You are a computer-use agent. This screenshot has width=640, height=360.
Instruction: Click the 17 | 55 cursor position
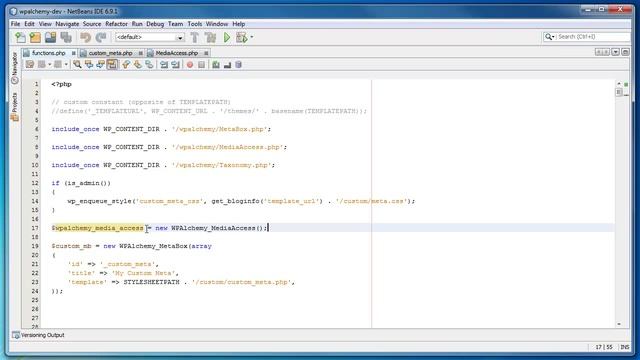[604, 347]
